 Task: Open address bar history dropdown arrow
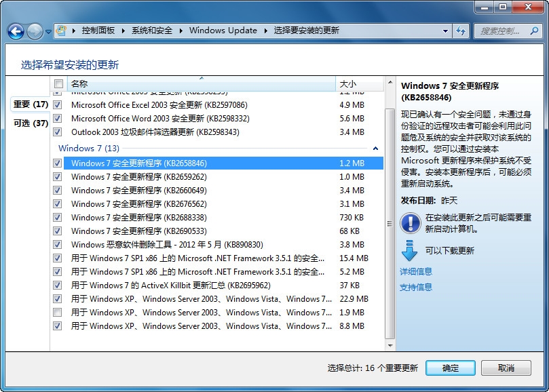pyautogui.click(x=445, y=31)
